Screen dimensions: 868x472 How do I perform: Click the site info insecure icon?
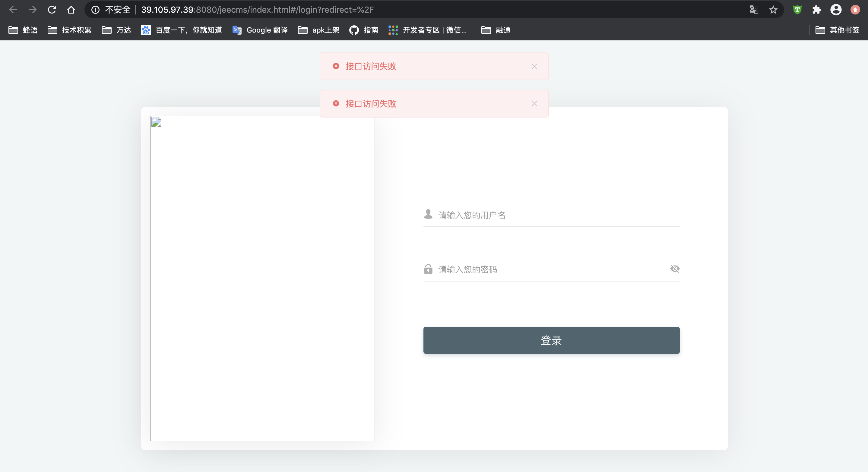pyautogui.click(x=96, y=10)
